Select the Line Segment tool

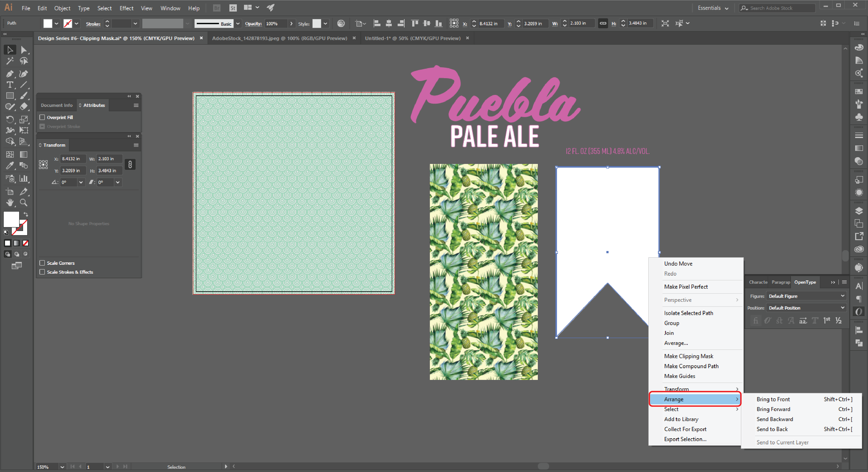click(x=24, y=85)
